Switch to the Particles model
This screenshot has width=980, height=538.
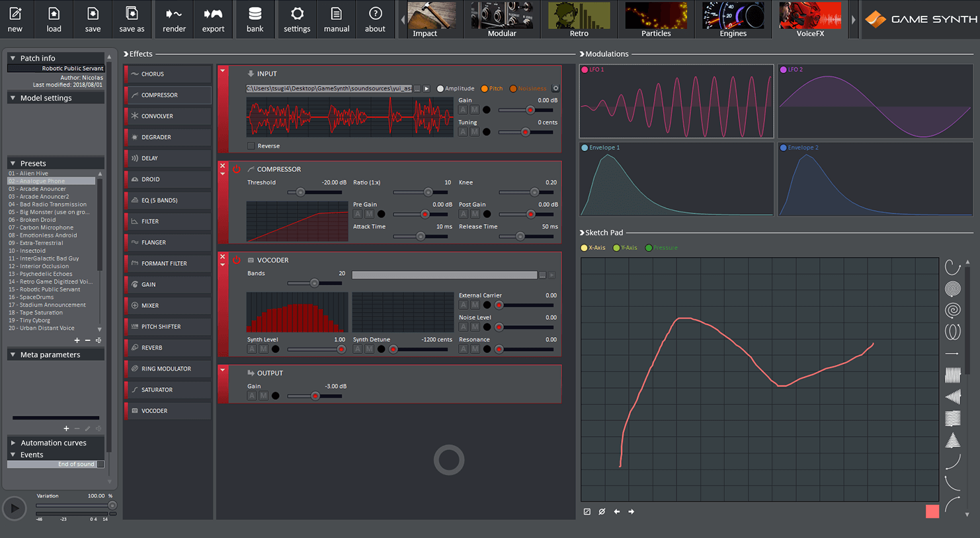pos(656,19)
